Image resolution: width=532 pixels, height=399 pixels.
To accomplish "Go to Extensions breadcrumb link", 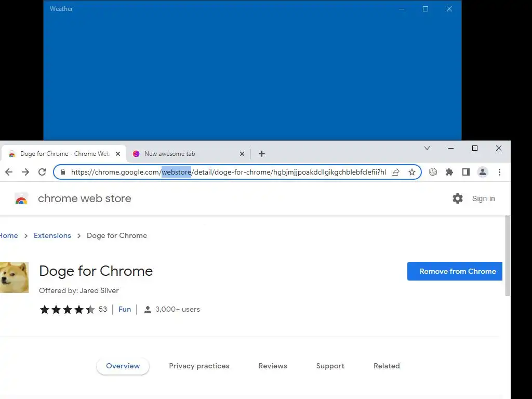I will (x=52, y=235).
